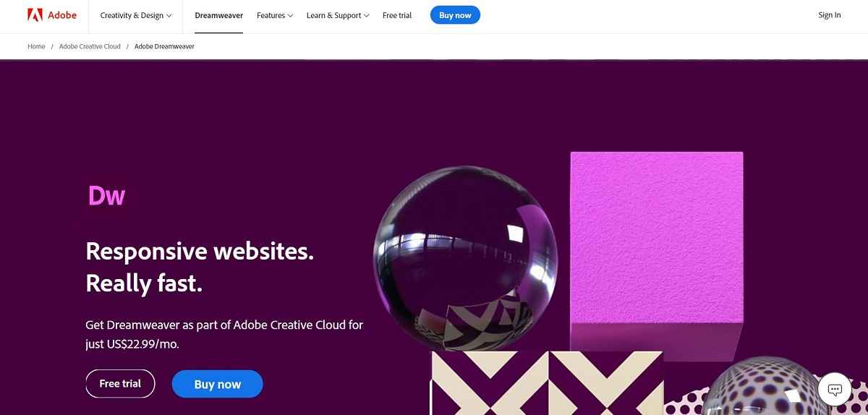Click the patterned chevron box graphic
The height and width of the screenshot is (415, 868).
tap(548, 383)
